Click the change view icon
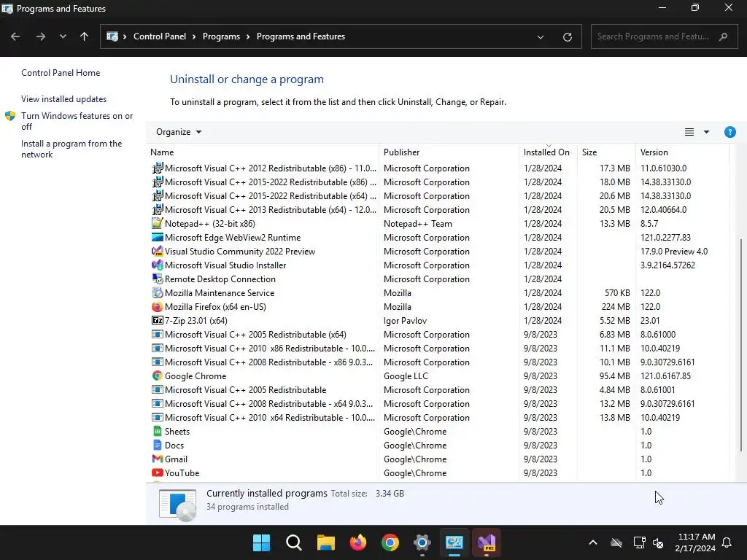The height and width of the screenshot is (560, 747). click(689, 132)
